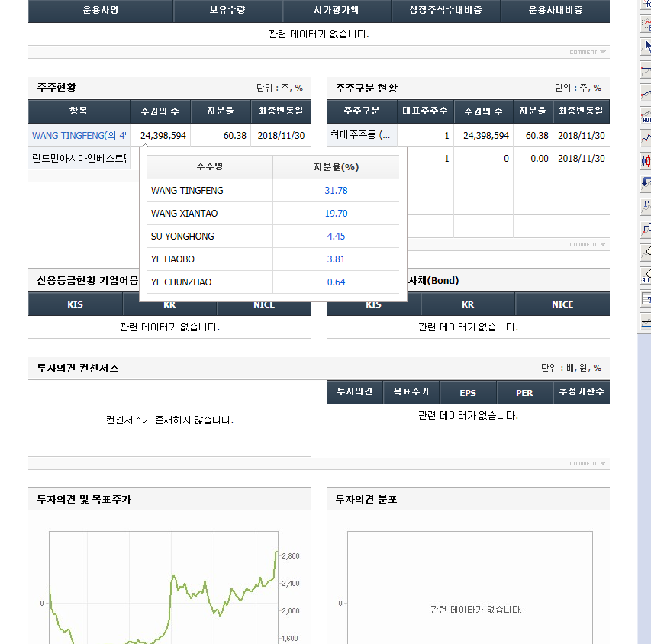Open the WANG TINGFENG(외 4 shareholder link
651x644 pixels.
79,135
